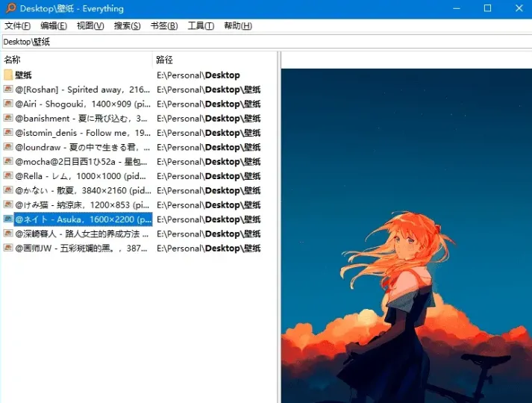
Task: Click the image icon for @かない 散夏
Action: pyautogui.click(x=8, y=190)
